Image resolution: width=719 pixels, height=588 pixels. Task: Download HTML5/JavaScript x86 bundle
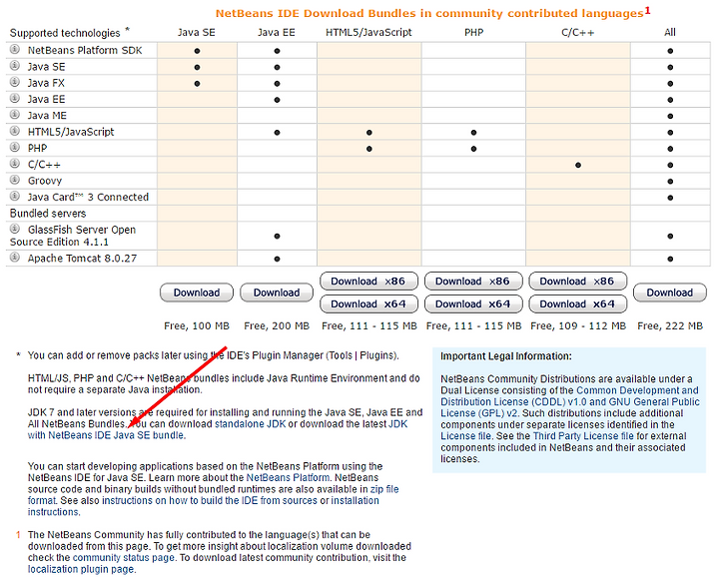click(x=368, y=282)
